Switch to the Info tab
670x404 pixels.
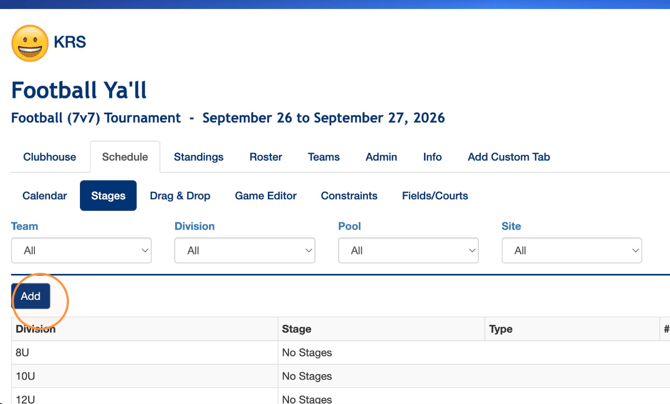(432, 157)
